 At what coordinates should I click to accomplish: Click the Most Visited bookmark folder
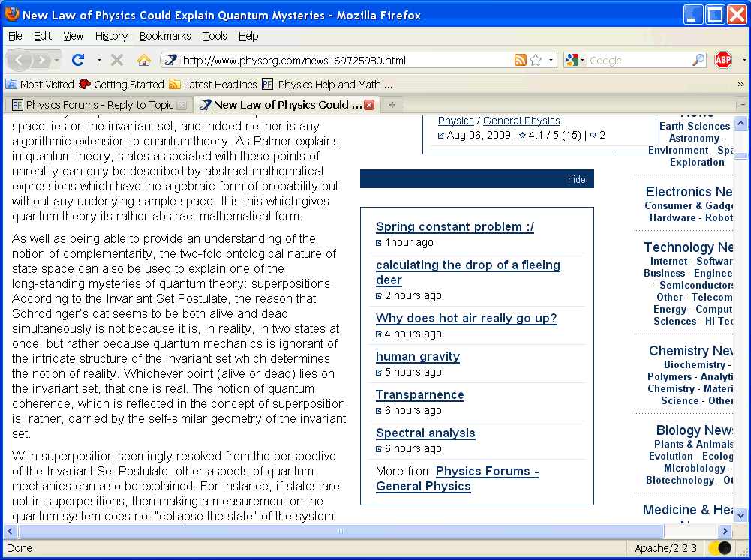(x=40, y=85)
